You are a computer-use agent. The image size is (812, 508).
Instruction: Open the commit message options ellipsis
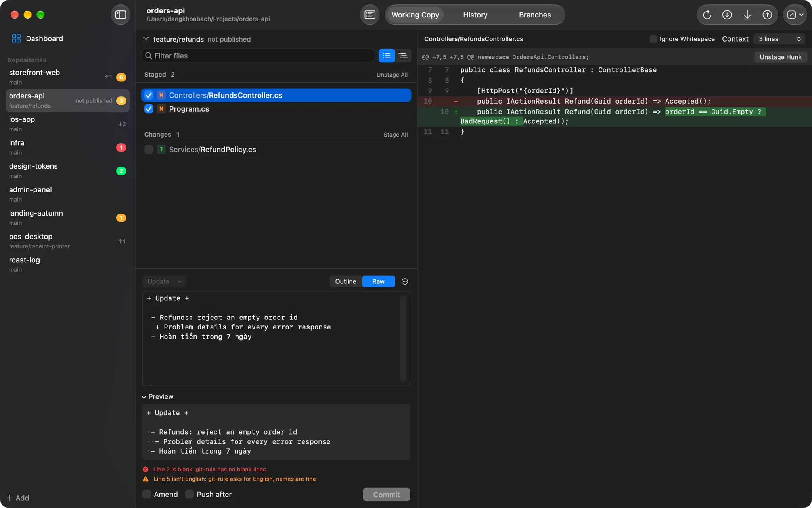tap(405, 281)
